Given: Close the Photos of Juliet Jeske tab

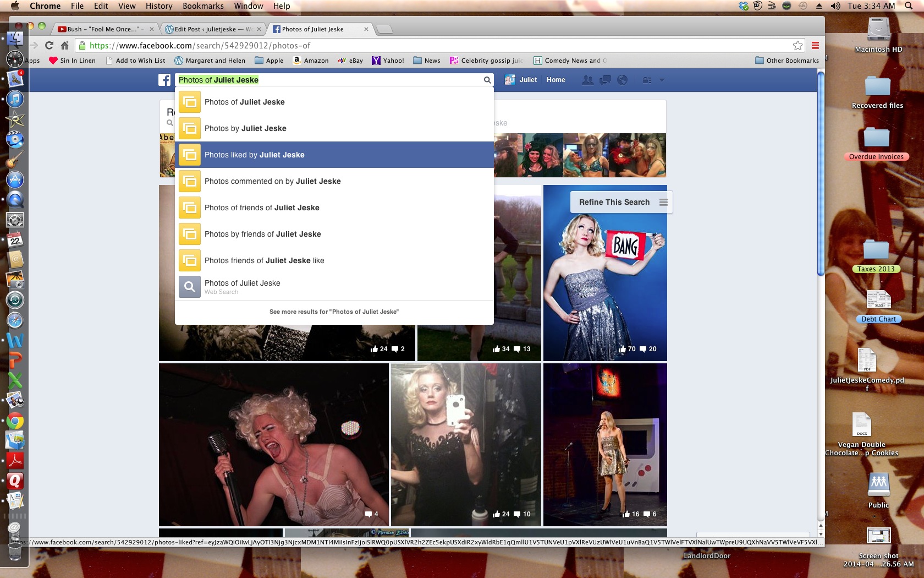Looking at the screenshot, I should click(366, 29).
